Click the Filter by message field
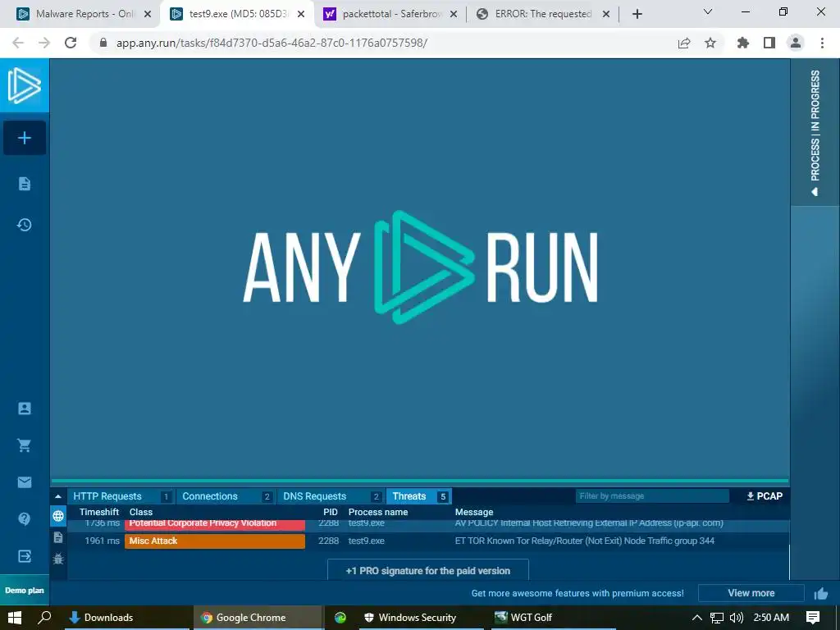Screen dimensions: 840x630 (652, 496)
